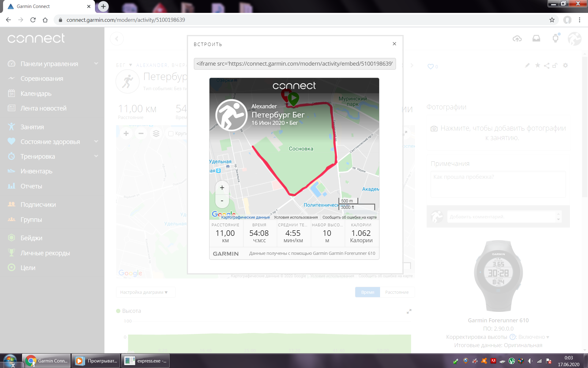Viewport: 588px width, 368px height.
Task: Open the Garmin Forerunner 610 device link
Action: (498, 320)
